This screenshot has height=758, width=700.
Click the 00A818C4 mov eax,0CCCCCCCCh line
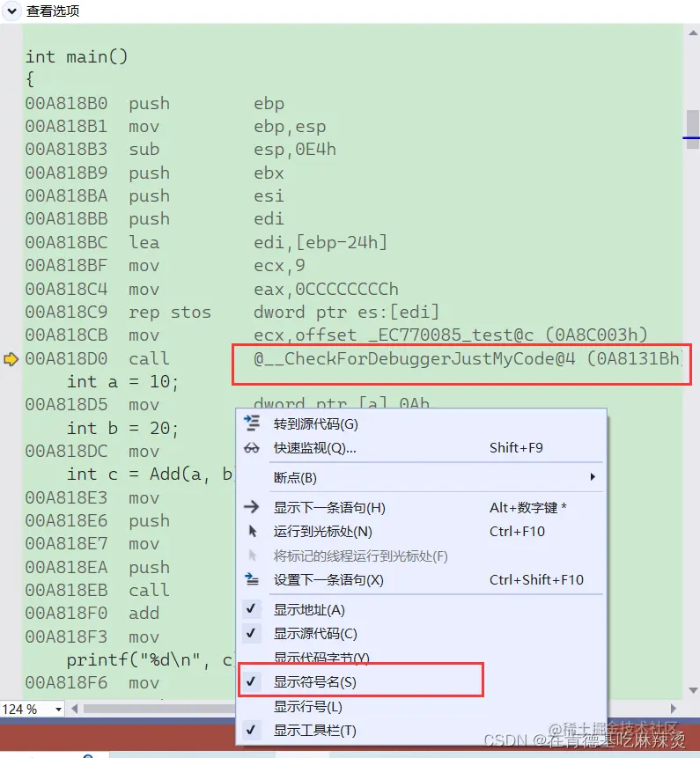(x=211, y=289)
